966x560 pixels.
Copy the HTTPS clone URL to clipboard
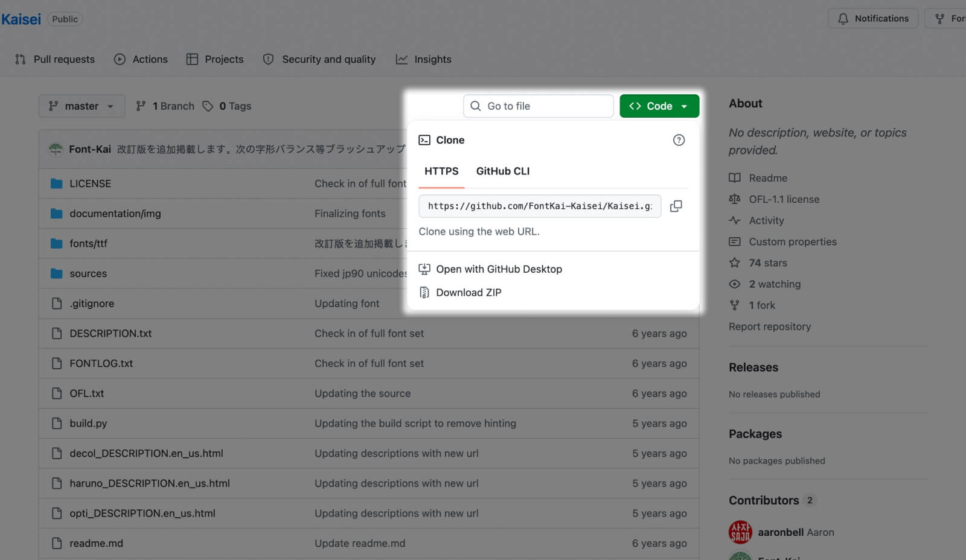coord(676,206)
